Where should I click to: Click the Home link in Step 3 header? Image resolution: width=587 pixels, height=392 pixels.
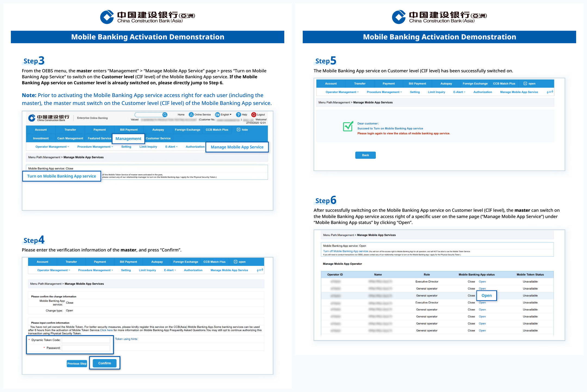(x=181, y=115)
